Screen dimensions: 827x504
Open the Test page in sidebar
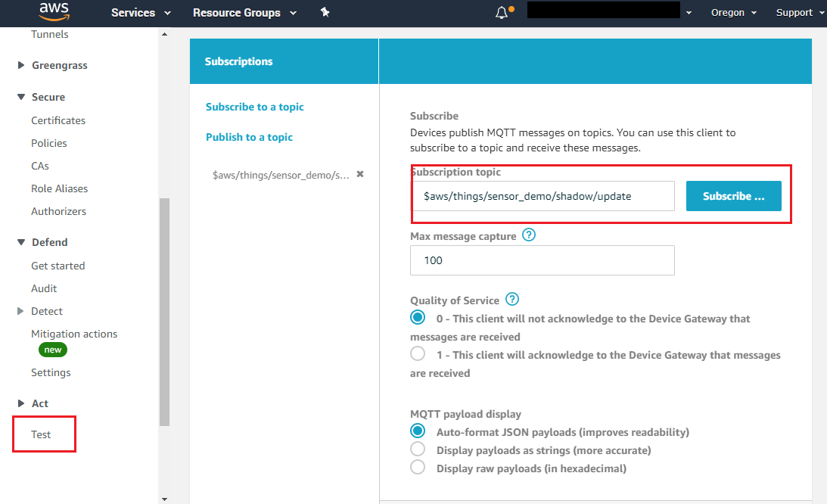pyautogui.click(x=41, y=434)
